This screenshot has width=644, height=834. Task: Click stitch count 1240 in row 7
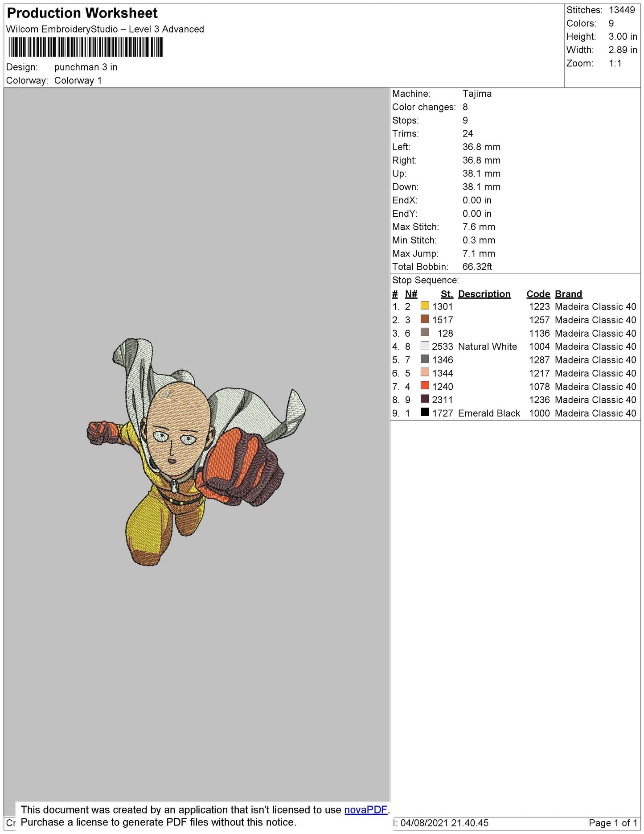[x=443, y=387]
